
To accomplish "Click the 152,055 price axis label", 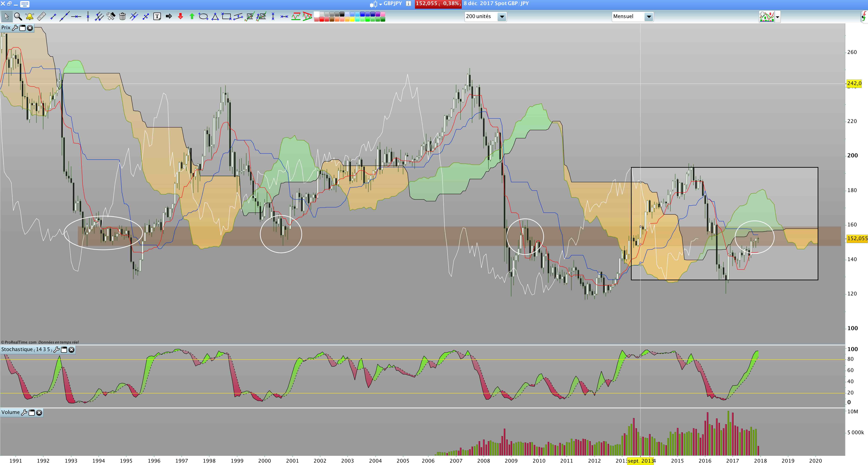I will click(857, 239).
